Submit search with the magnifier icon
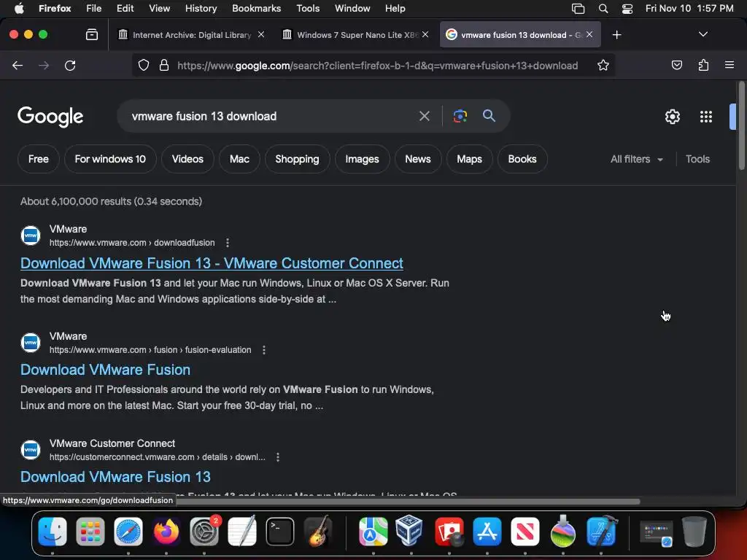 [489, 115]
